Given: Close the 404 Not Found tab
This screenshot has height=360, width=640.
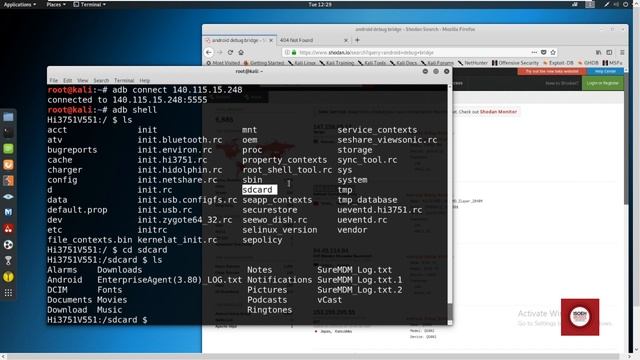Looking at the screenshot, I should (x=346, y=40).
